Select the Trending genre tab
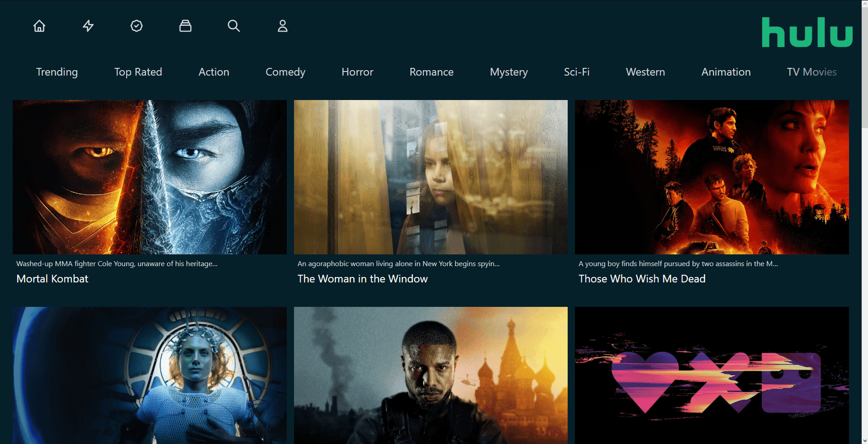Image resolution: width=868 pixels, height=444 pixels. pos(57,72)
